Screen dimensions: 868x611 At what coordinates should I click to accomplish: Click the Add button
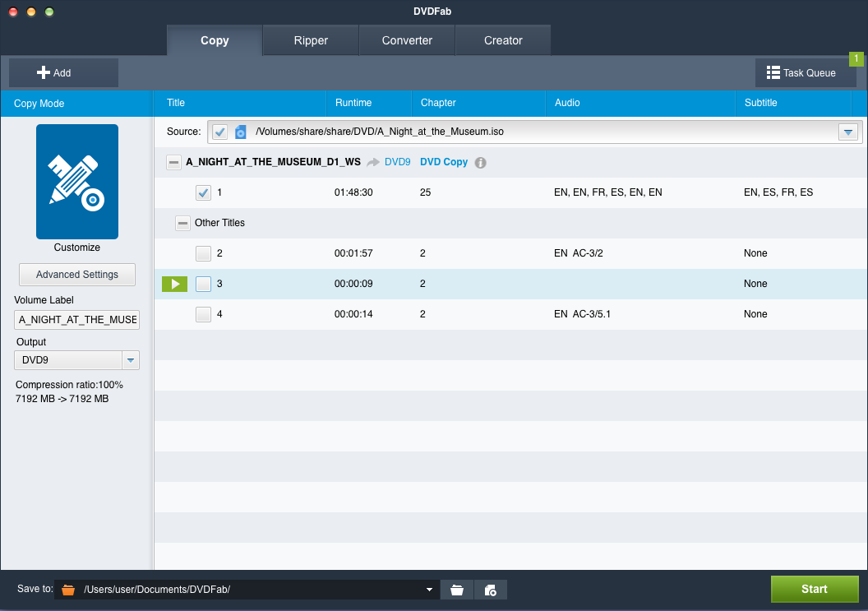point(63,72)
